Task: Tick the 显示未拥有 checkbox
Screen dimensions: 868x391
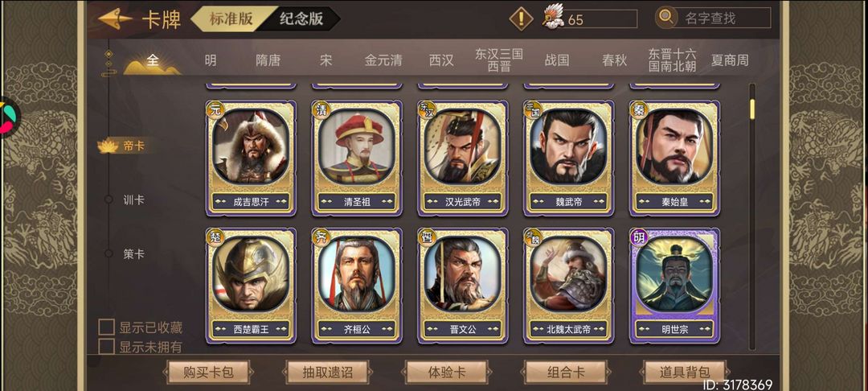Action: coord(106,347)
